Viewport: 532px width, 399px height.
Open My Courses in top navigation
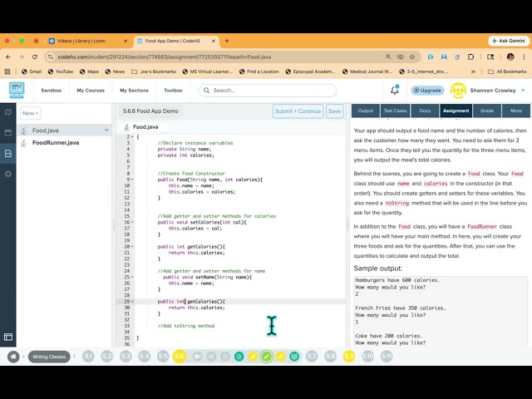click(91, 91)
